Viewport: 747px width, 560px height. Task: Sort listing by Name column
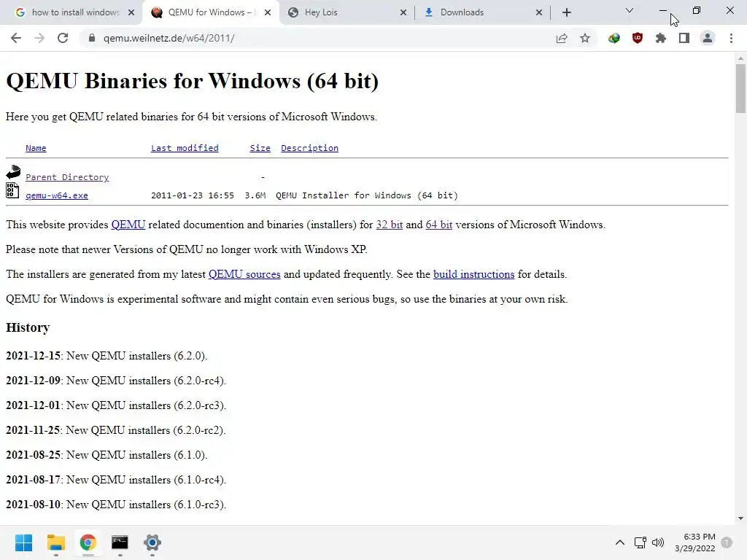coord(36,148)
